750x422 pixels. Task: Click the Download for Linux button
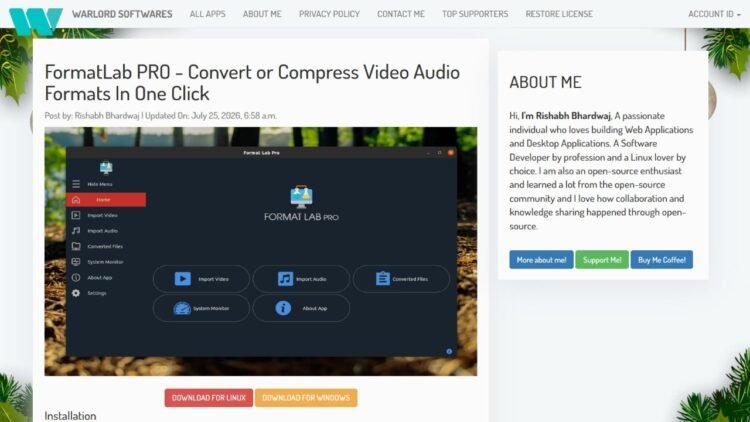[209, 398]
